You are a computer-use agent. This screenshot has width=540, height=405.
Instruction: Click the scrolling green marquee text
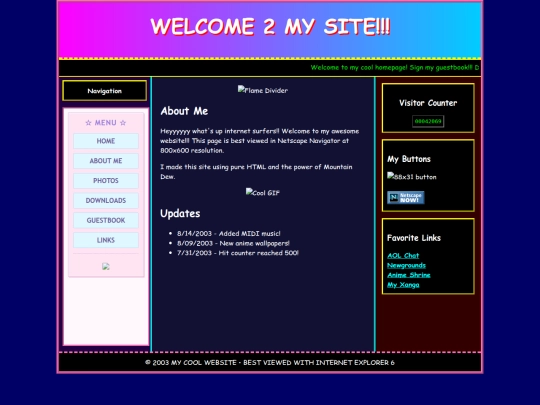(x=395, y=68)
